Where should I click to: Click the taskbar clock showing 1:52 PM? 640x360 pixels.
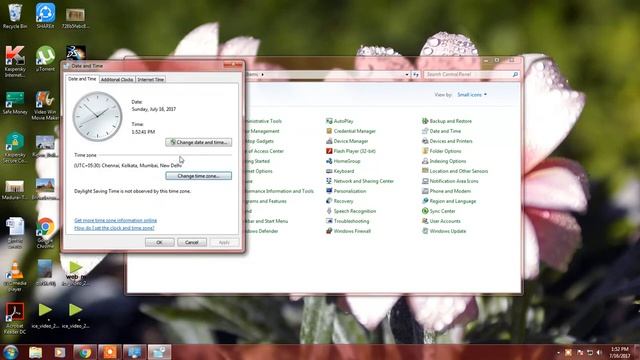pyautogui.click(x=620, y=353)
